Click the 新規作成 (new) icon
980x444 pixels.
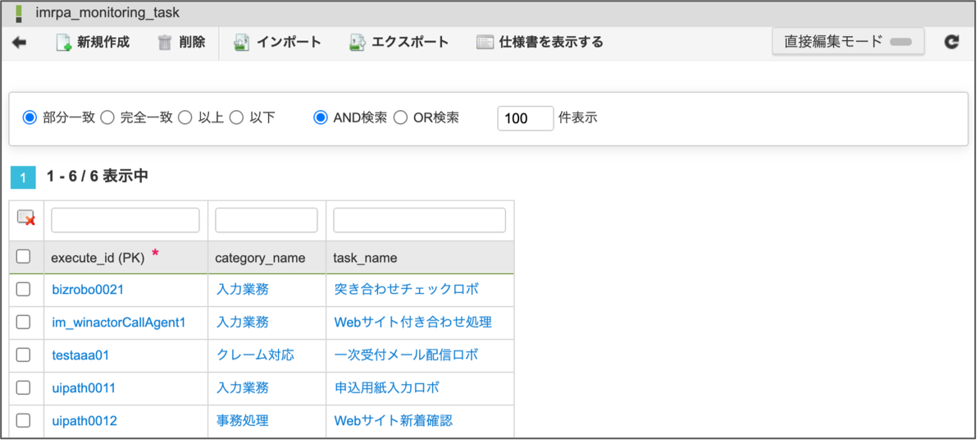tap(64, 43)
